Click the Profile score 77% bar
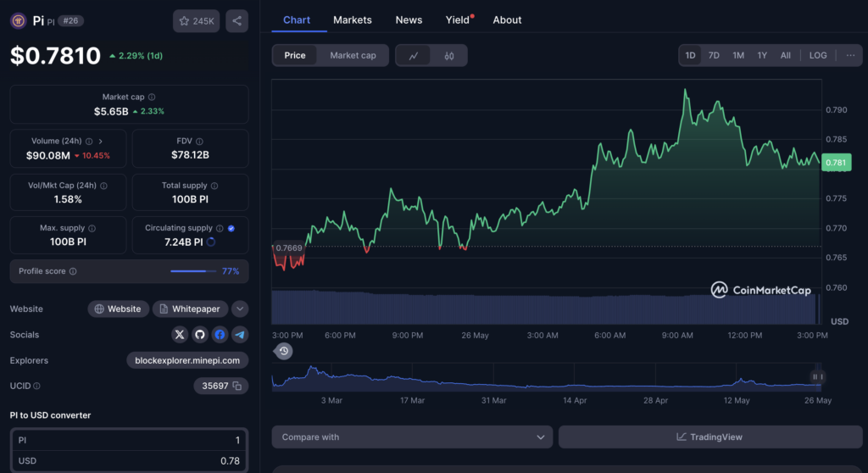Screen dimensions: 868x473 pos(193,271)
